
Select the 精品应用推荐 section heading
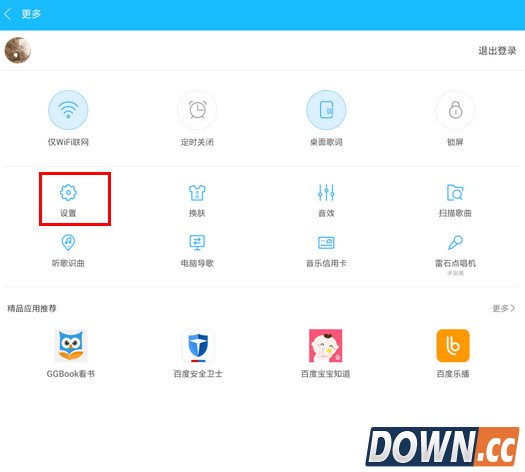pyautogui.click(x=32, y=308)
